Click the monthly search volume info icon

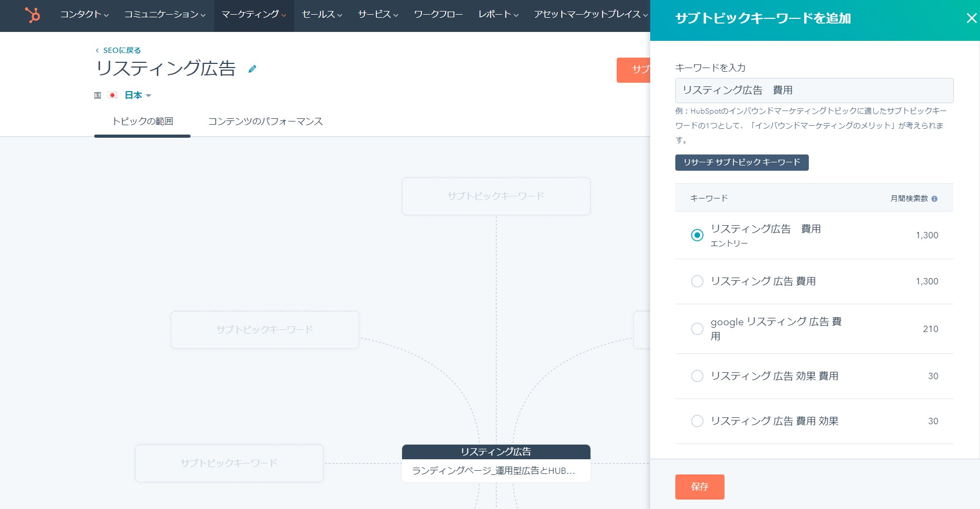click(x=934, y=198)
